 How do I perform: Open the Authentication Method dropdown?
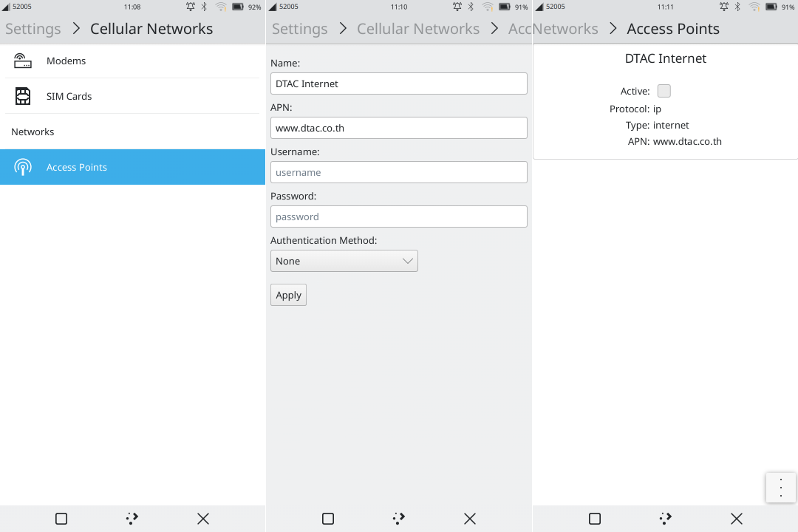point(344,261)
